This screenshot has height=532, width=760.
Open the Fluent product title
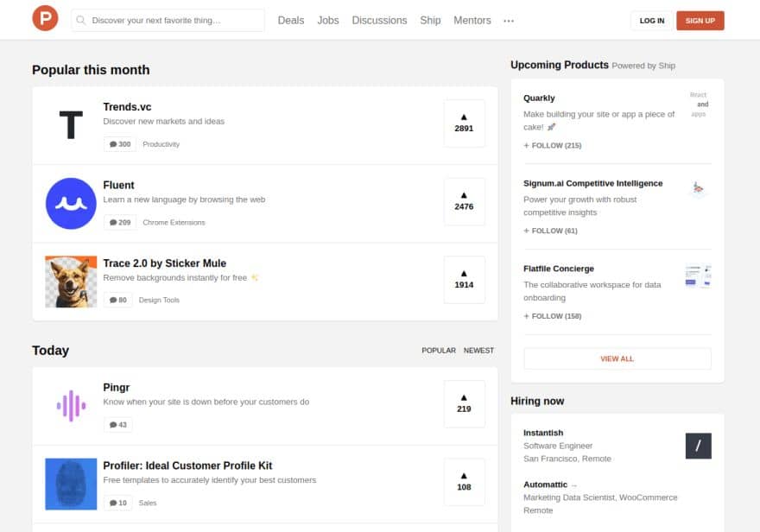(x=119, y=185)
